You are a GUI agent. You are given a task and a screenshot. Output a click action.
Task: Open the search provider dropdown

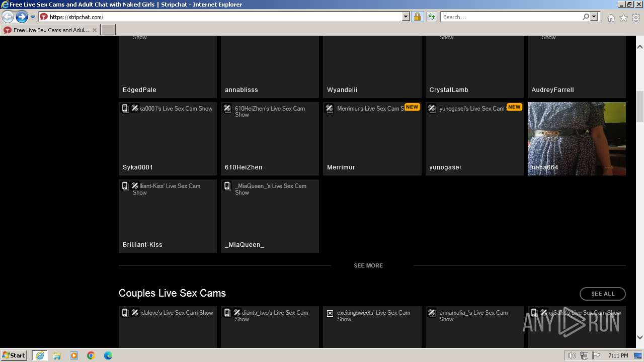(594, 17)
